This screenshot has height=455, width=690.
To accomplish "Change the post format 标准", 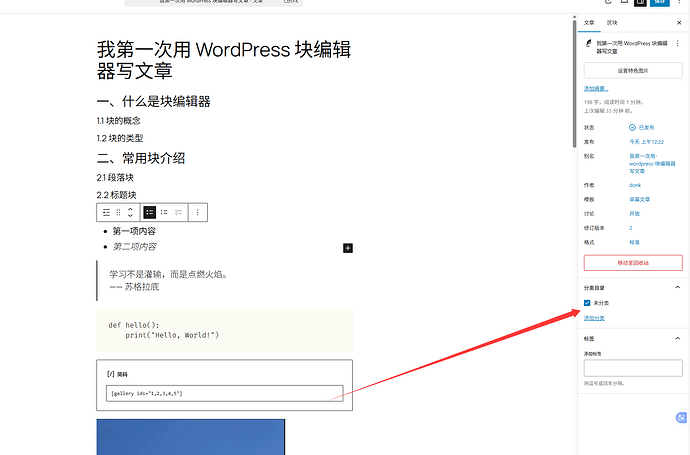I will click(634, 242).
